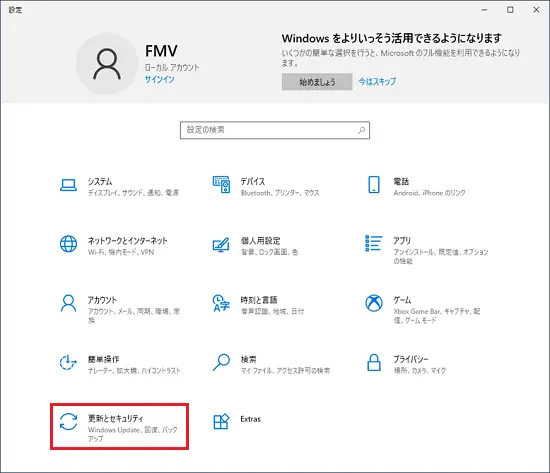This screenshot has height=473, width=550.
Task: Open the ゲーム Xbox icon
Action: click(374, 303)
